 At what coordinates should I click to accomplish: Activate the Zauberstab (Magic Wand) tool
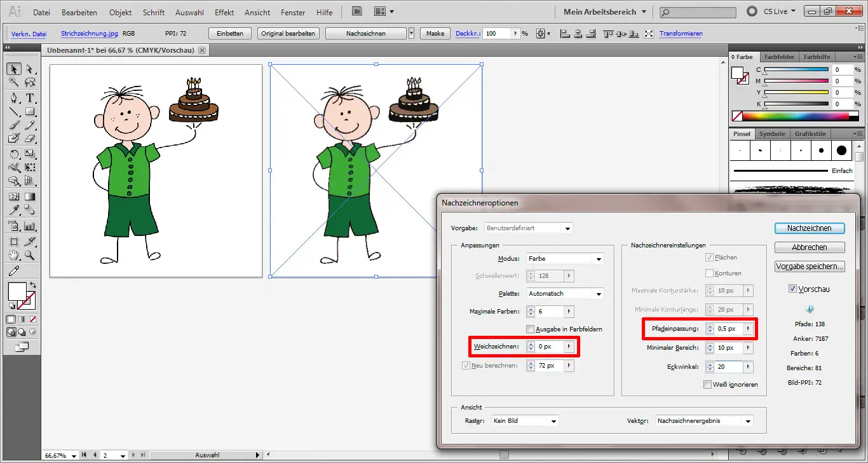pos(13,83)
